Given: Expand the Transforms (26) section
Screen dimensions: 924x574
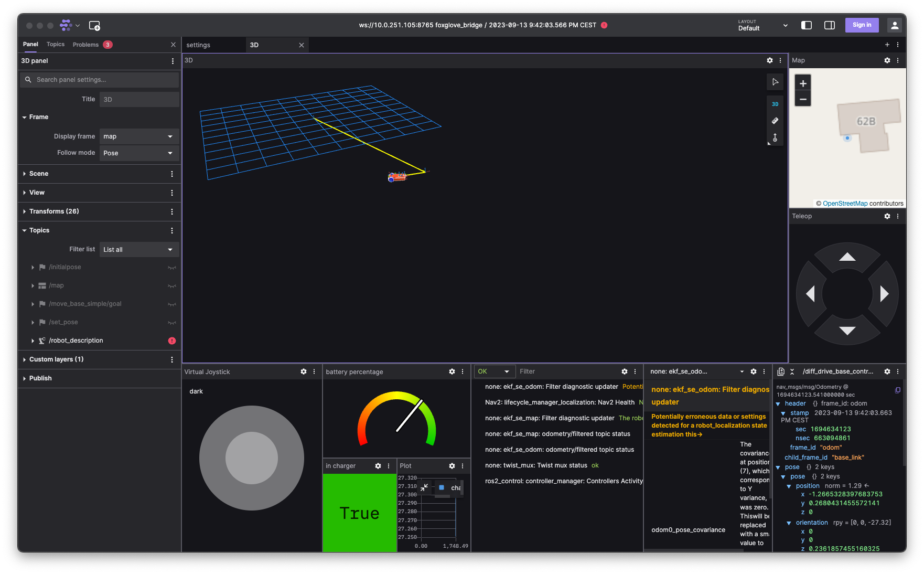Looking at the screenshot, I should (x=54, y=211).
